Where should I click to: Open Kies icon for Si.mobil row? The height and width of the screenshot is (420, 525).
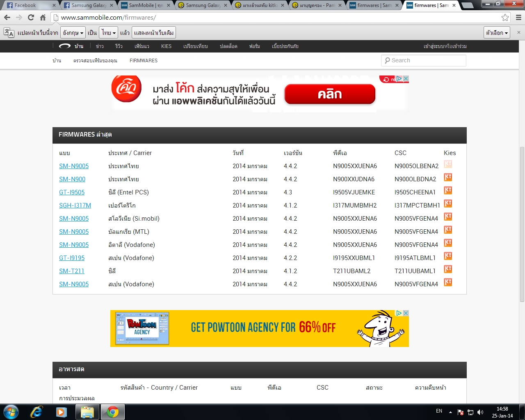[448, 217]
